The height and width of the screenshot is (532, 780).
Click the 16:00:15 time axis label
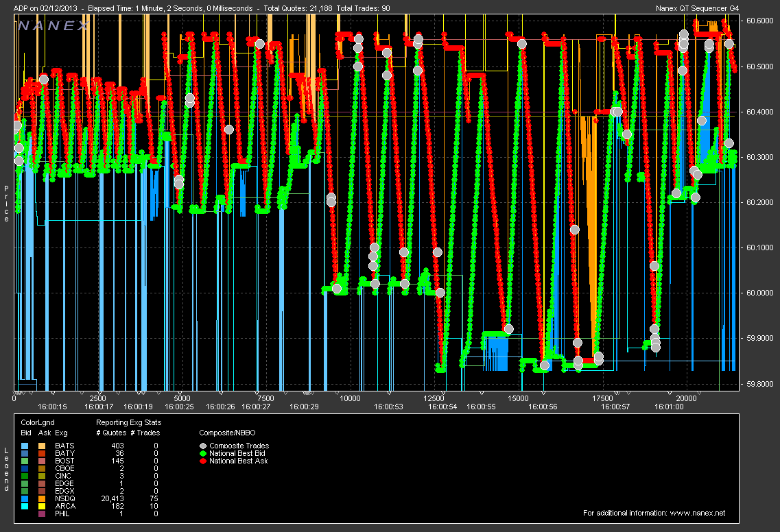(x=52, y=407)
